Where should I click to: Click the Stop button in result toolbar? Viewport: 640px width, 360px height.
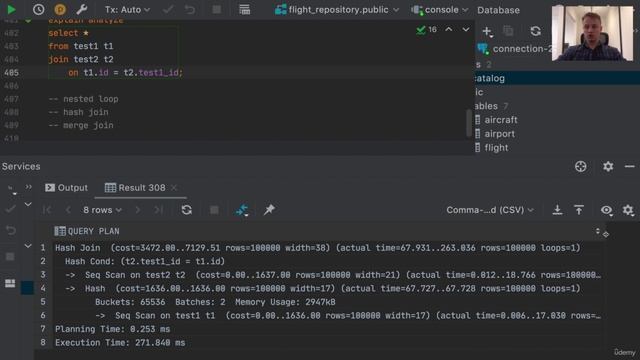click(214, 210)
